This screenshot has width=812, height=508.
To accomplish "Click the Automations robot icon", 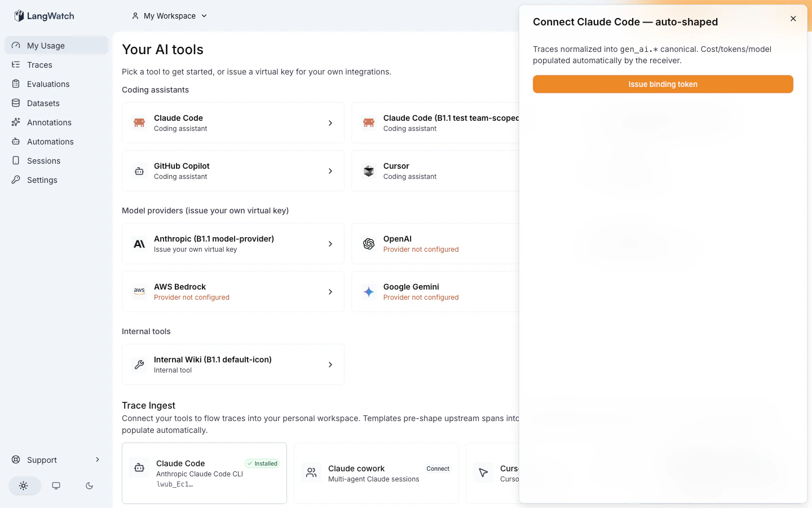I will pos(16,142).
